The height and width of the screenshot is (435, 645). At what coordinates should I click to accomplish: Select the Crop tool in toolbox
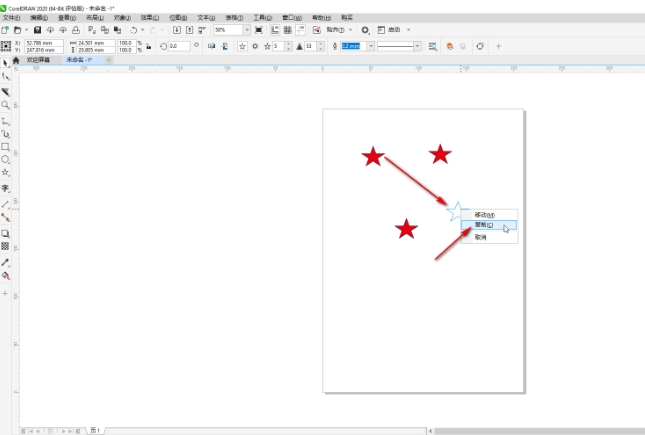point(5,90)
